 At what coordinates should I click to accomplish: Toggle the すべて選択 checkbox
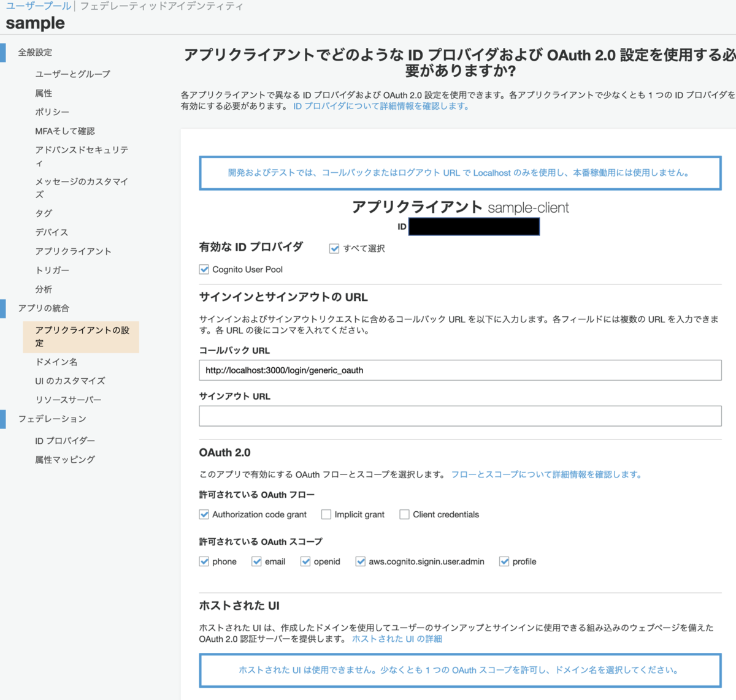(334, 248)
